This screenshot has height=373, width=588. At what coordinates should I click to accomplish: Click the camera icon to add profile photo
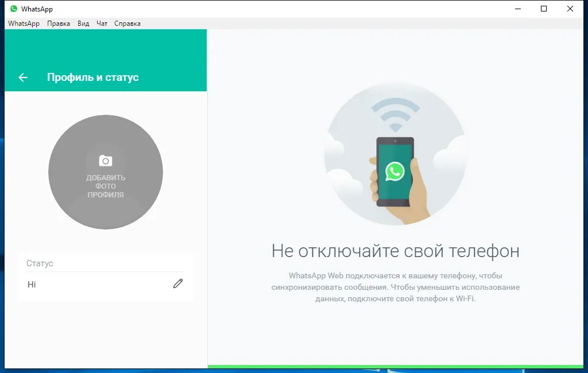point(106,161)
